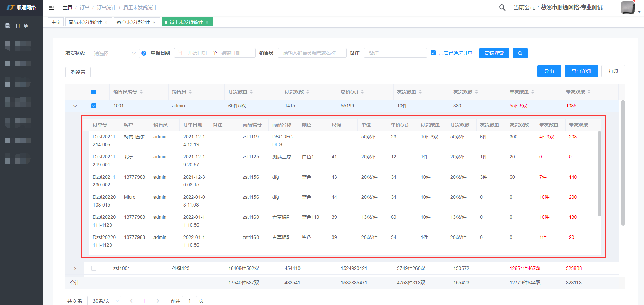Expand the zst1001 row details

[75, 269]
